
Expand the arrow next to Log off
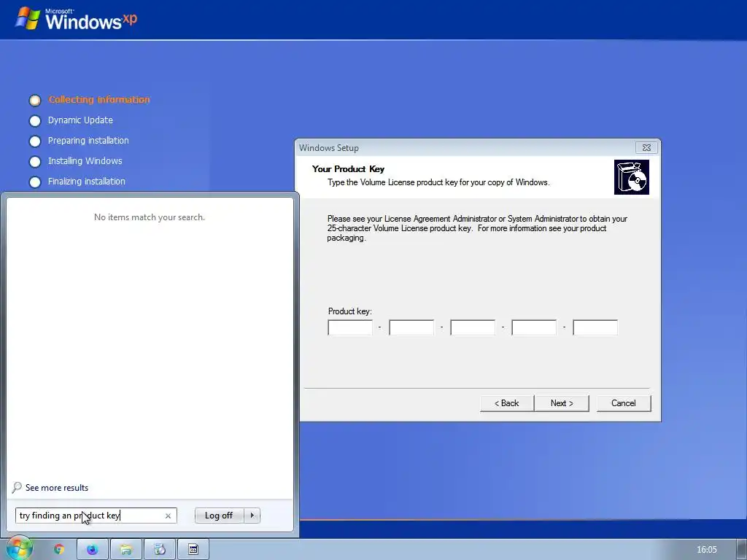pyautogui.click(x=252, y=516)
